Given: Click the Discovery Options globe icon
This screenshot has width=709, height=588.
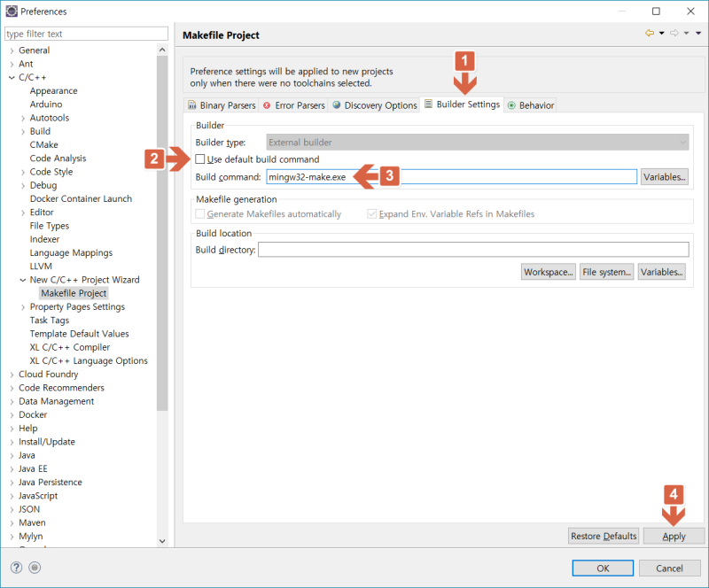Looking at the screenshot, I should (337, 104).
